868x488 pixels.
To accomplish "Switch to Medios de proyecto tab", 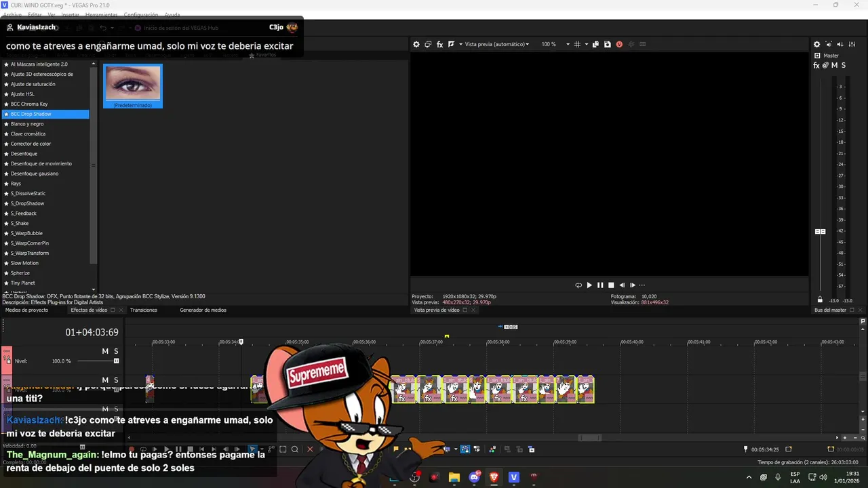I will point(27,310).
